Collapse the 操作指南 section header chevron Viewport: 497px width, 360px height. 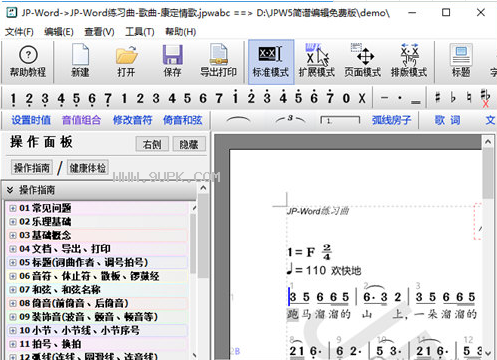tap(10, 190)
